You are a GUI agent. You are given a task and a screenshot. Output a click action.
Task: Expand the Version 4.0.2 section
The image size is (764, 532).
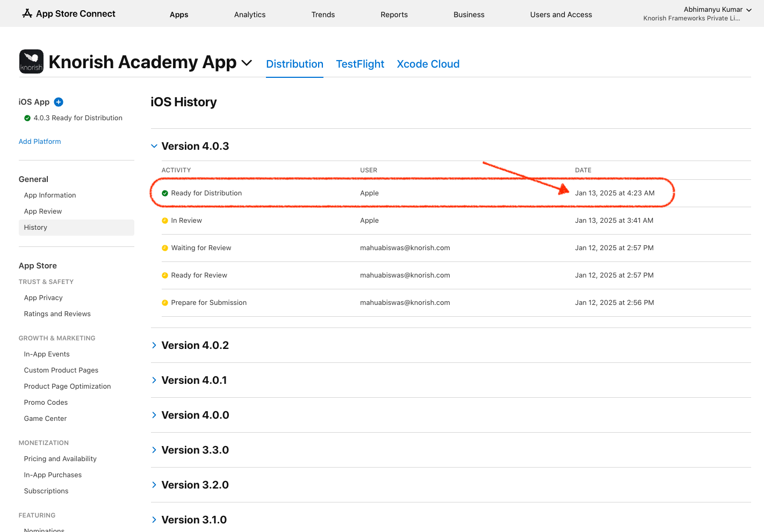(x=154, y=345)
